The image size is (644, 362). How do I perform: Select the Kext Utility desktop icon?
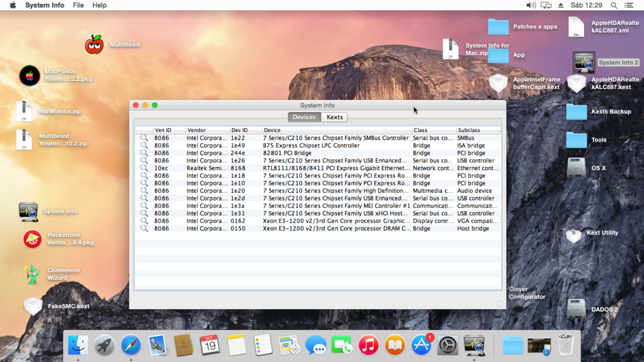573,234
